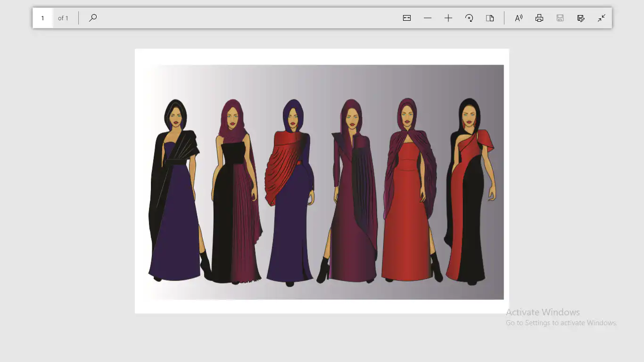Image resolution: width=644 pixels, height=362 pixels.
Task: Start Read aloud for the document
Action: tap(519, 18)
